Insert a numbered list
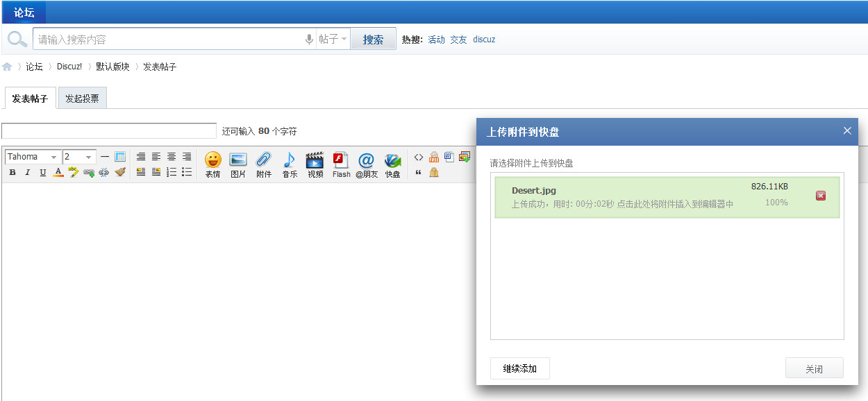This screenshot has height=401, width=868. (x=172, y=173)
